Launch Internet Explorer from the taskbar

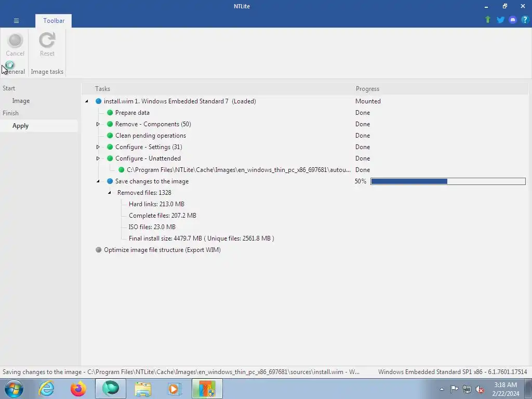click(46, 389)
